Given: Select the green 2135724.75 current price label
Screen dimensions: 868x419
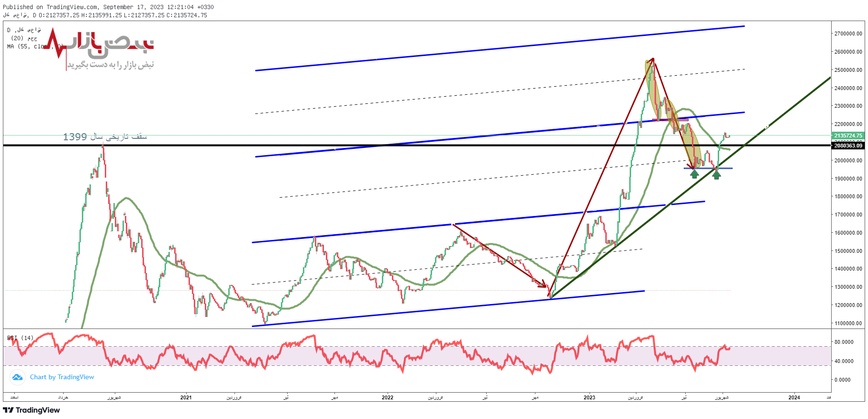Looking at the screenshot, I should (x=848, y=136).
